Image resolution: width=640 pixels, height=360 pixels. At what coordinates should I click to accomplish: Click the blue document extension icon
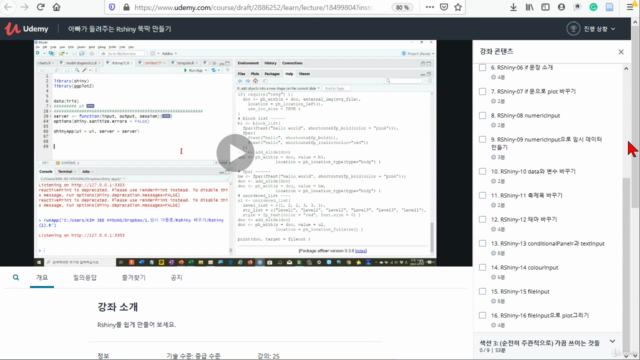[x=609, y=7]
